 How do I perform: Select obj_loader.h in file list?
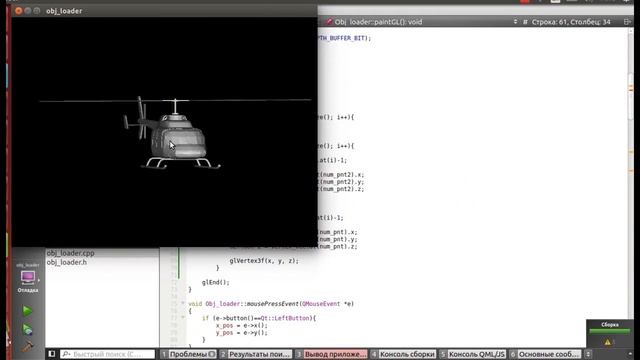[x=67, y=262]
